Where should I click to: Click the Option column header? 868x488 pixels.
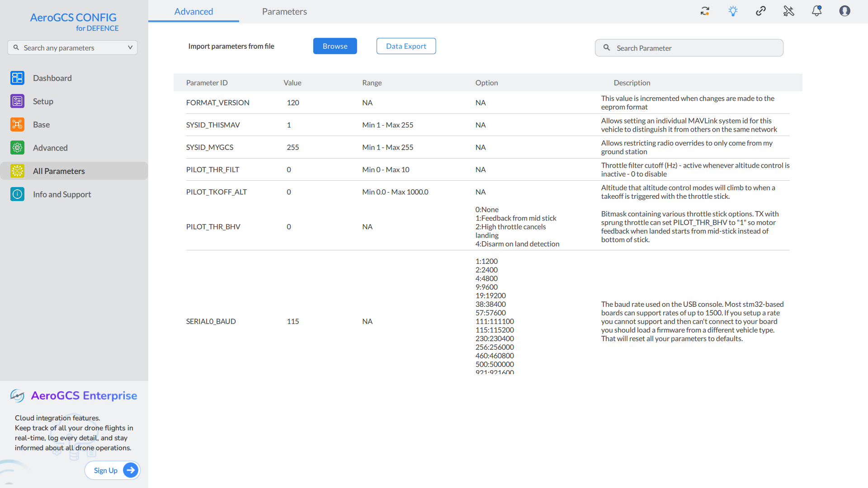486,83
